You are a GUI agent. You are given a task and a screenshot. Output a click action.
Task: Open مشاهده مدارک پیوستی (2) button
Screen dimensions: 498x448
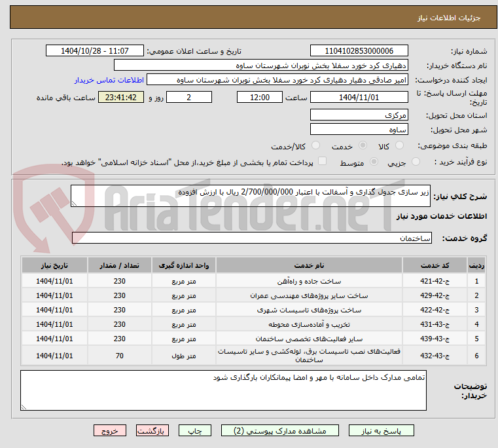[x=280, y=431]
